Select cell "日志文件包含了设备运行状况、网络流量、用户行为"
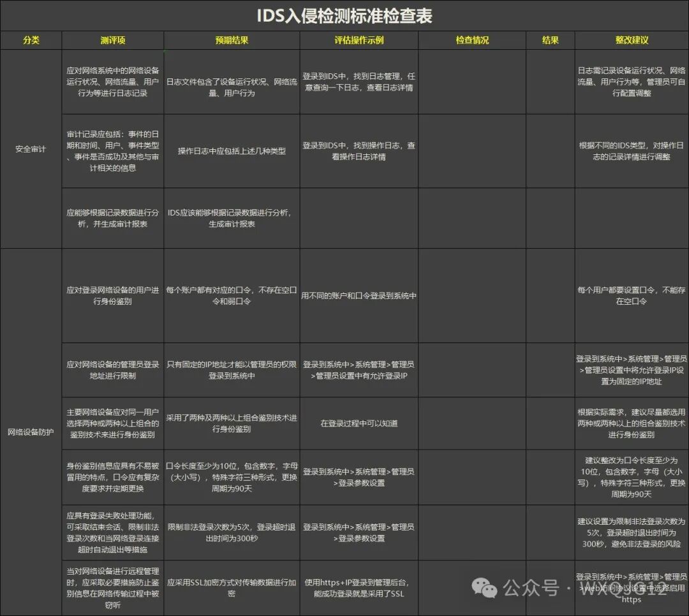The width and height of the screenshot is (689, 616). 232,82
